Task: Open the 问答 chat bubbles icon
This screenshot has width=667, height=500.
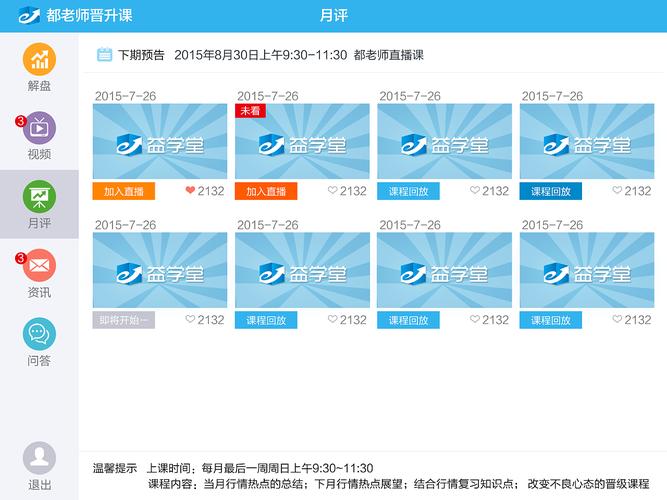Action: pos(39,334)
